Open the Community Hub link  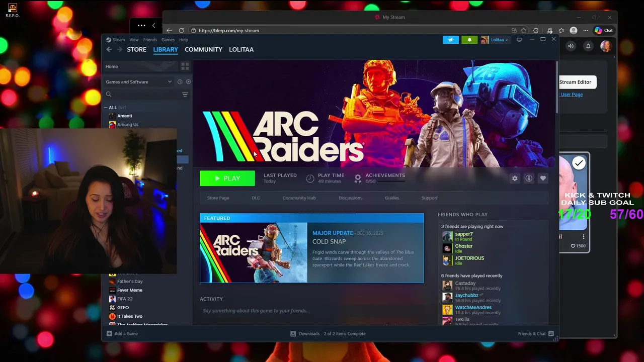299,198
